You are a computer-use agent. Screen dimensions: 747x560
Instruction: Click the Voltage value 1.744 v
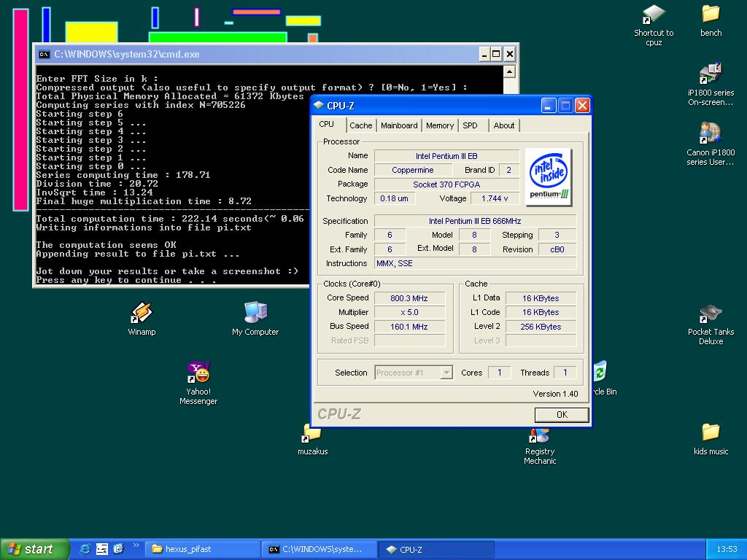[495, 198]
